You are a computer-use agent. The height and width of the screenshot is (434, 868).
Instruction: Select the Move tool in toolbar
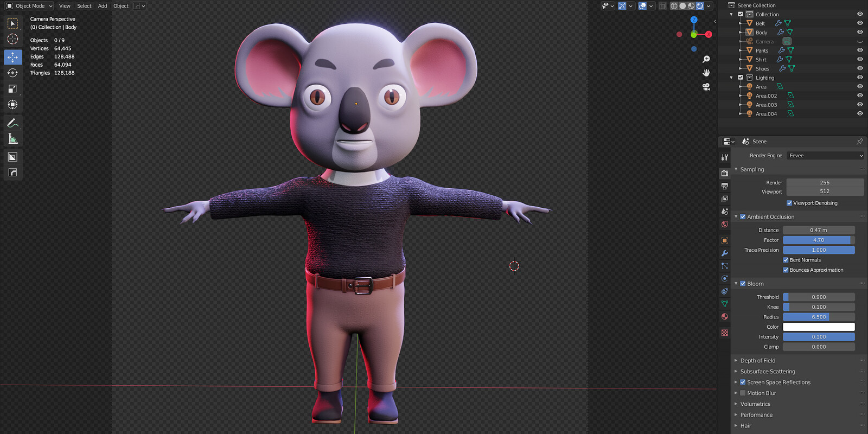click(12, 57)
